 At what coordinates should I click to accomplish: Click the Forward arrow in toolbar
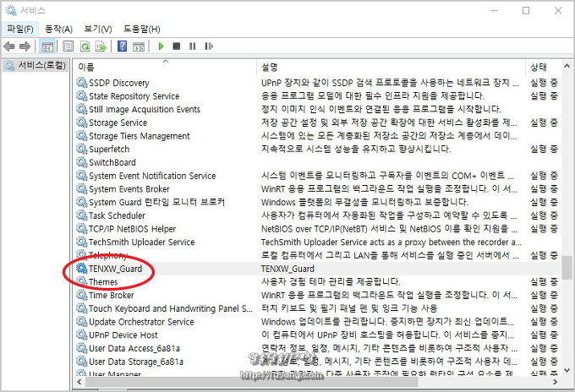pos(26,46)
